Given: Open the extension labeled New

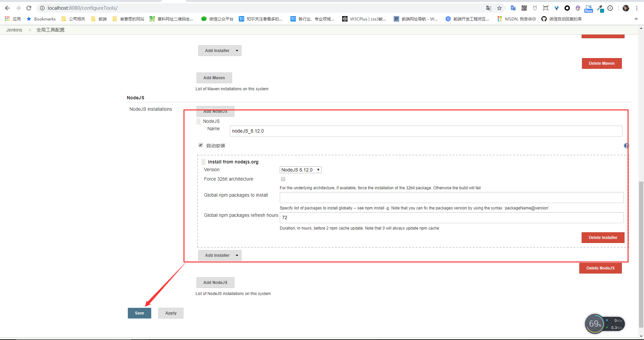Looking at the screenshot, I should coord(589,9).
